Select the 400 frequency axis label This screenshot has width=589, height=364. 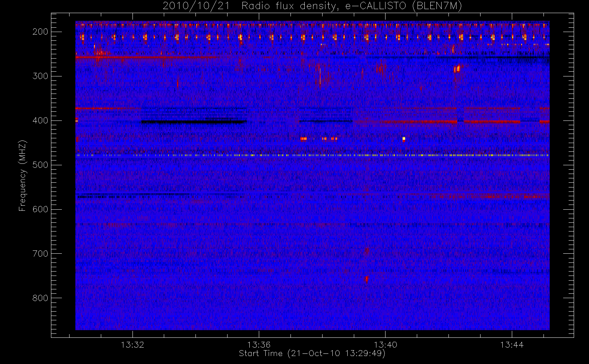[40, 120]
